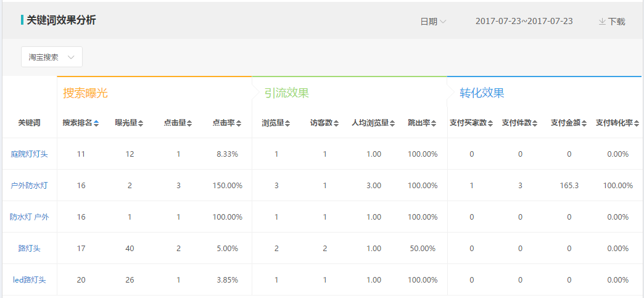Viewport: 644px width, 298px height.
Task: Sort by 支付金额 column arrows
Action: (x=584, y=123)
